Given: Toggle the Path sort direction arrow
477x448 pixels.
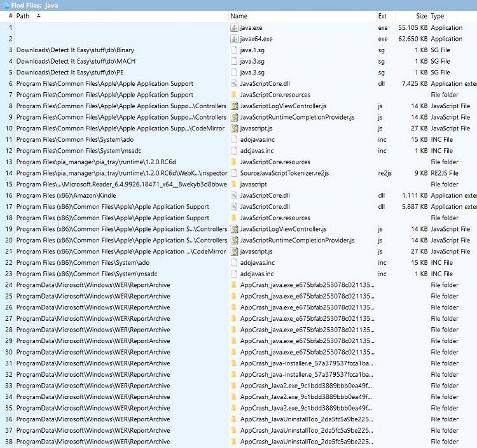Looking at the screenshot, I should (38, 16).
